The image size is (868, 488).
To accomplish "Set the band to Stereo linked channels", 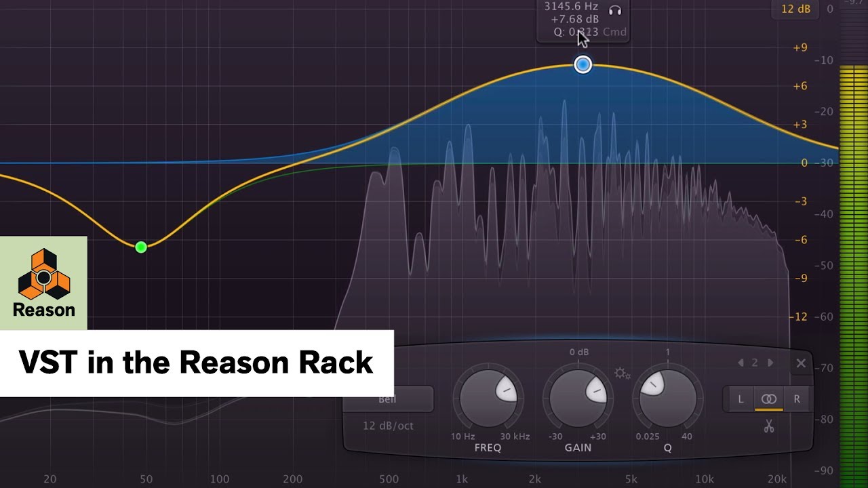I will pos(768,399).
